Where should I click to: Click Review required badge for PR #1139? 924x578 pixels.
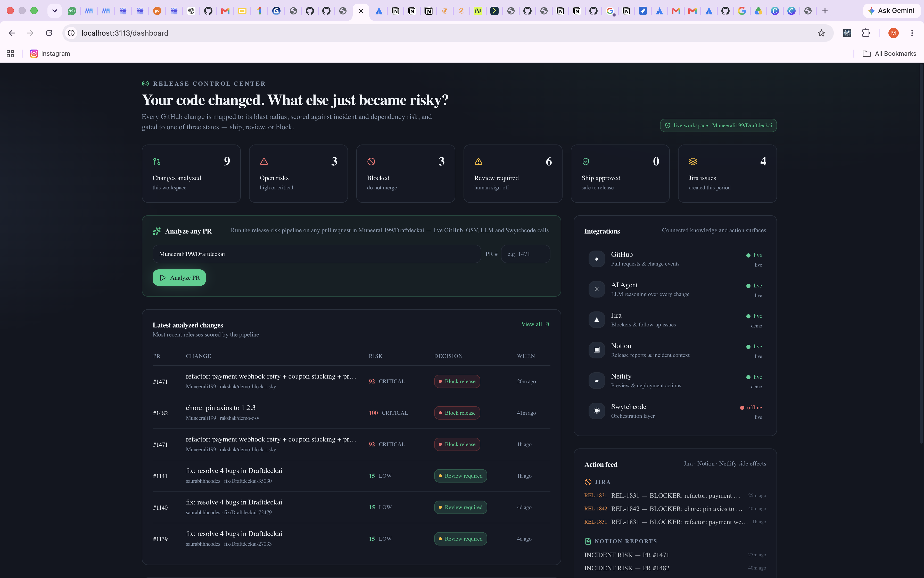click(x=460, y=539)
